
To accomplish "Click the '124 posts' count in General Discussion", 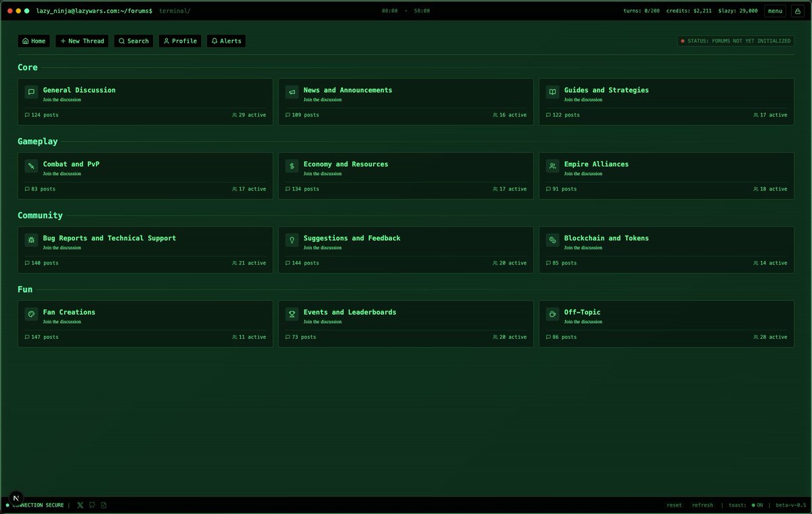I will click(x=41, y=115).
